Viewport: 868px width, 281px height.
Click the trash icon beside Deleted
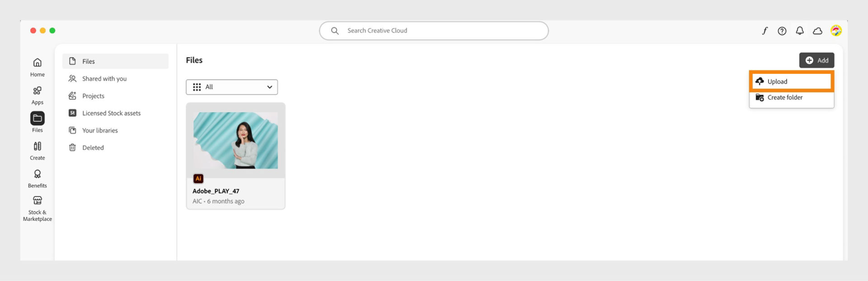72,148
